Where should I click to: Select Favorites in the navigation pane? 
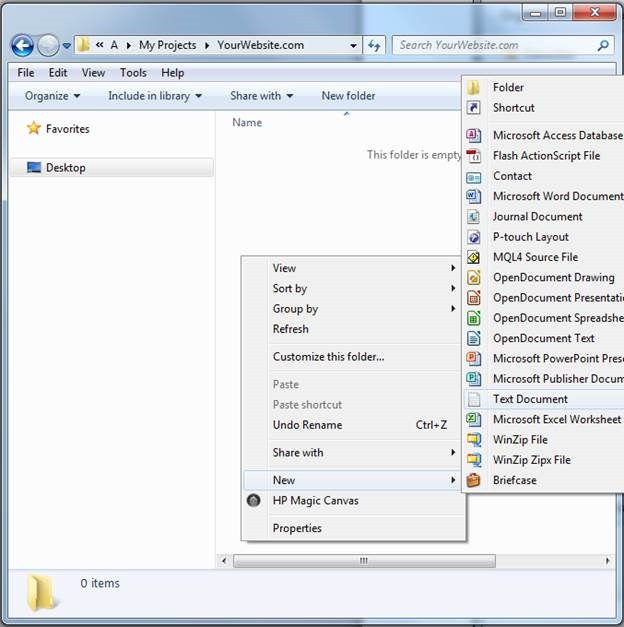[x=68, y=129]
